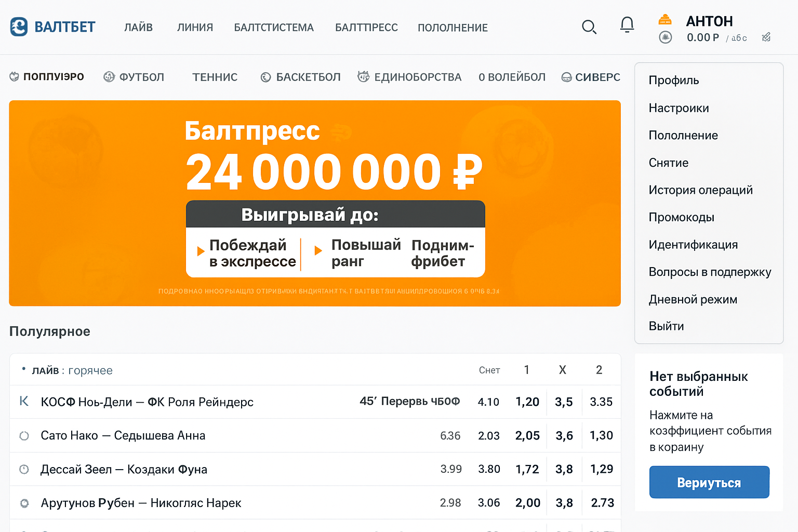The width and height of the screenshot is (798, 532).
Task: Select Выйти in the profile menu
Action: (667, 326)
